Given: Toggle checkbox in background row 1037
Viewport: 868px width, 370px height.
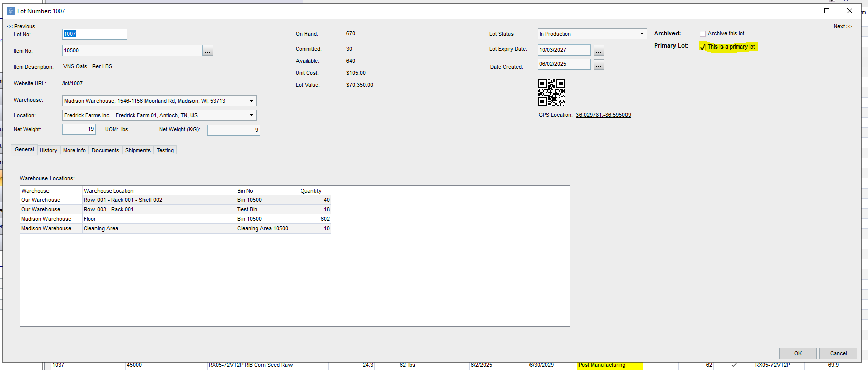Looking at the screenshot, I should pos(734,365).
